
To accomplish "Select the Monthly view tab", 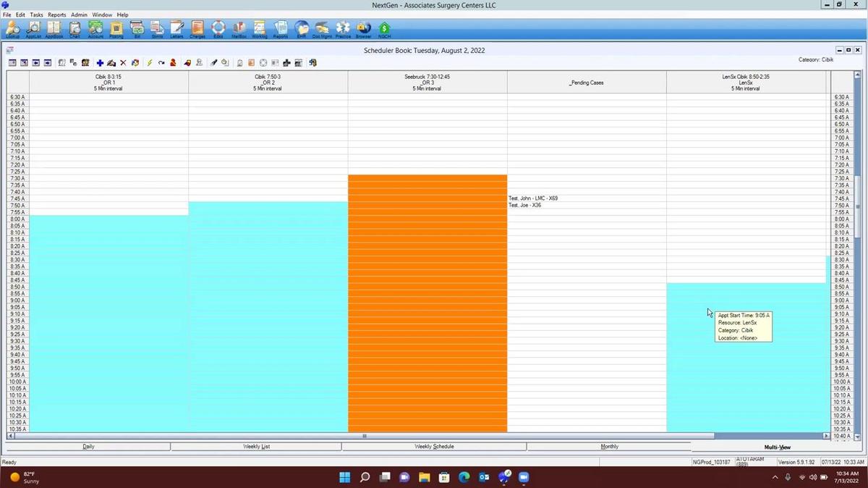I will [x=609, y=447].
